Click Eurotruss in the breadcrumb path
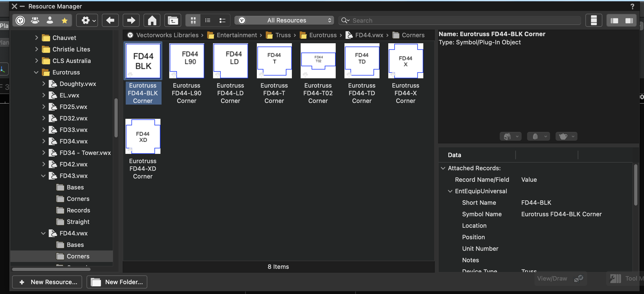Screen dimensions: 644x294 [323, 35]
